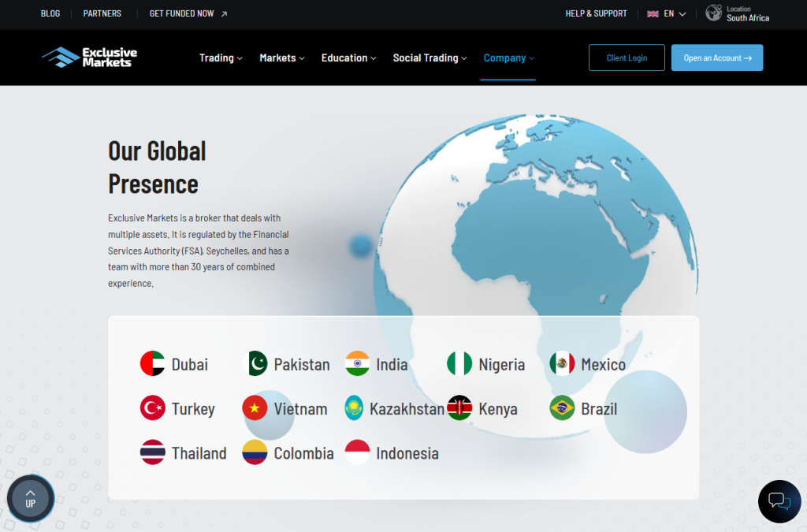Select the Nigeria flag icon
This screenshot has width=807, height=532.
tap(459, 364)
